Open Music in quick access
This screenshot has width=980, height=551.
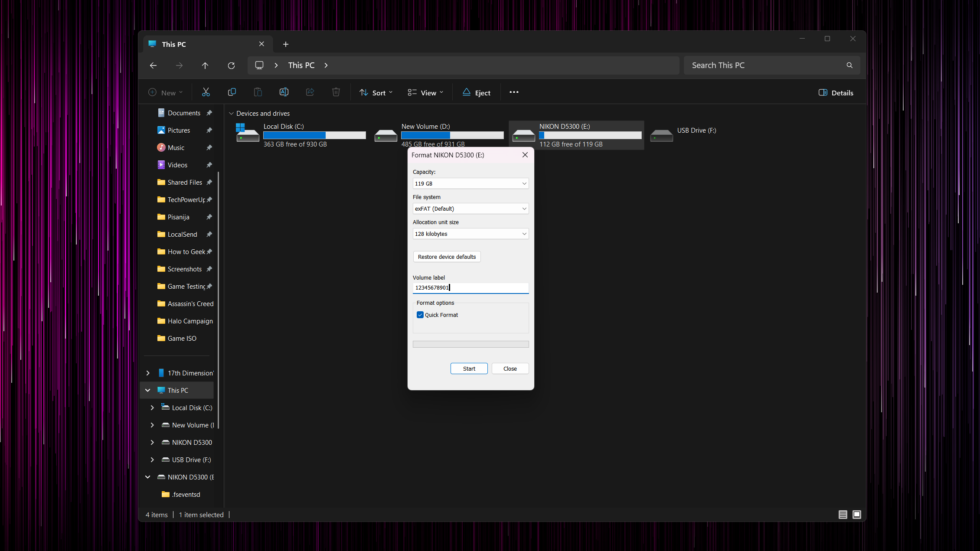(176, 148)
